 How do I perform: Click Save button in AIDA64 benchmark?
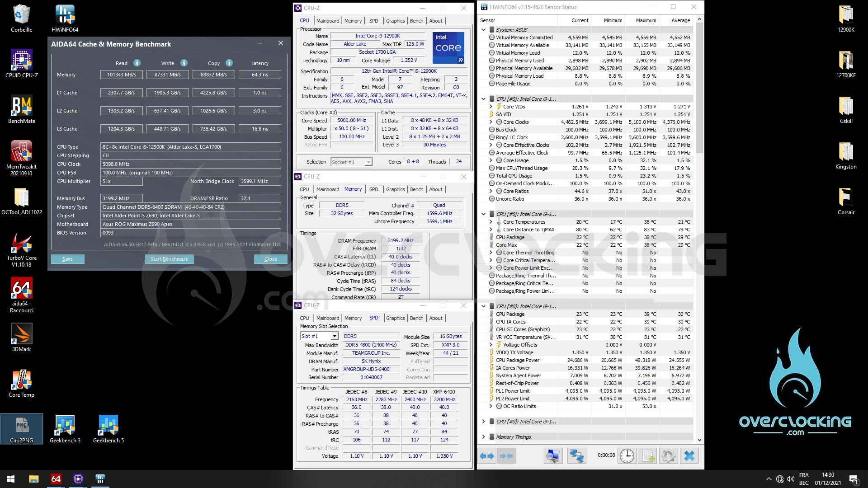(x=67, y=259)
